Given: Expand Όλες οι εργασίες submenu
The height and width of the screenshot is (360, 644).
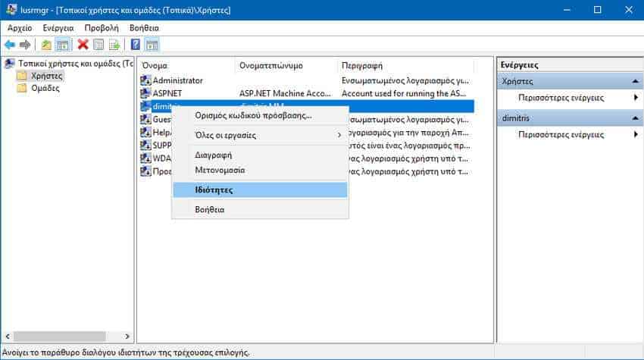Looking at the screenshot, I should click(x=260, y=135).
